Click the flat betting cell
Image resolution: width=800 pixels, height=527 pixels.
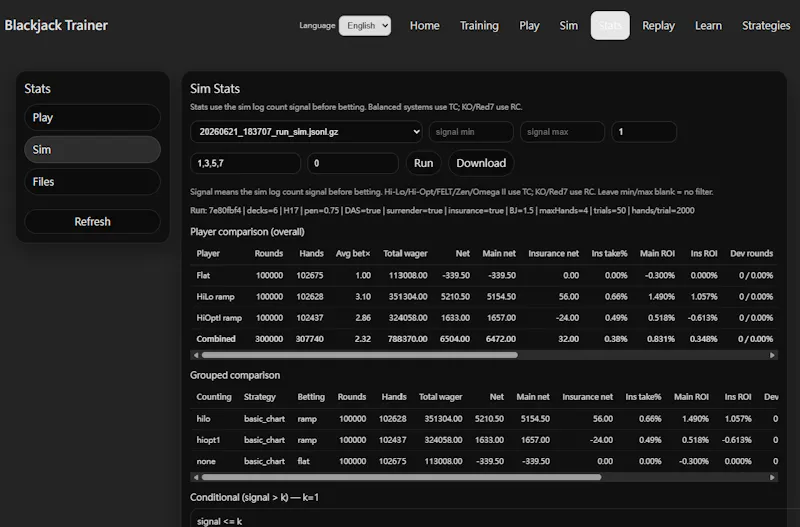pos(304,461)
